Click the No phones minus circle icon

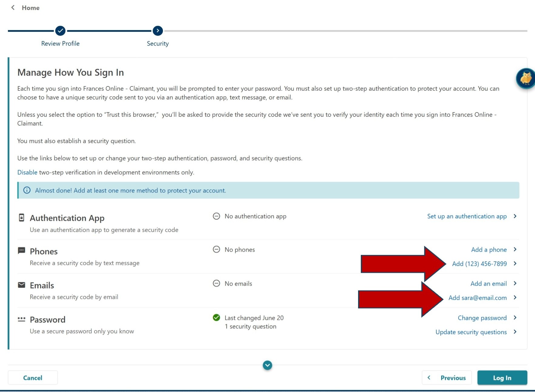point(216,249)
